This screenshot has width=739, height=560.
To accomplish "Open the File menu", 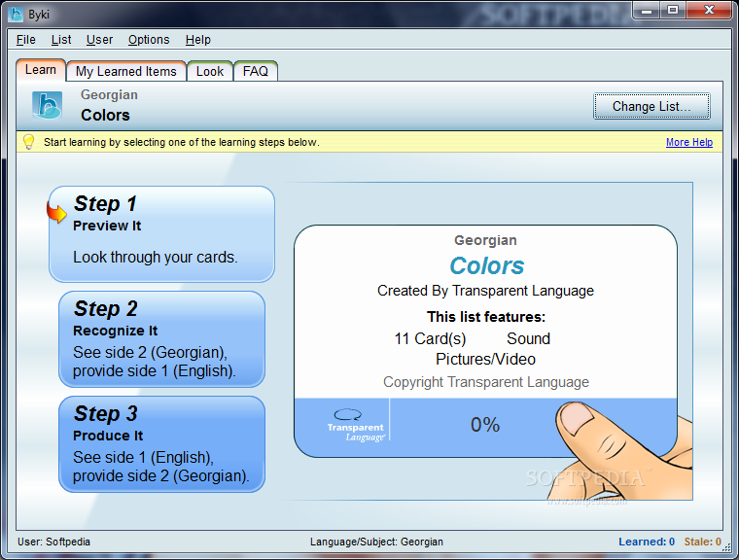I will click(x=26, y=40).
